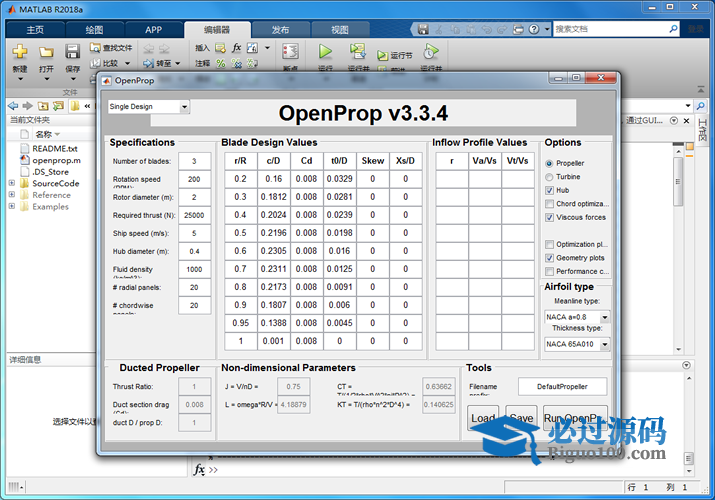Click the Number of blades input field
The height and width of the screenshot is (500, 715).
coord(194,161)
